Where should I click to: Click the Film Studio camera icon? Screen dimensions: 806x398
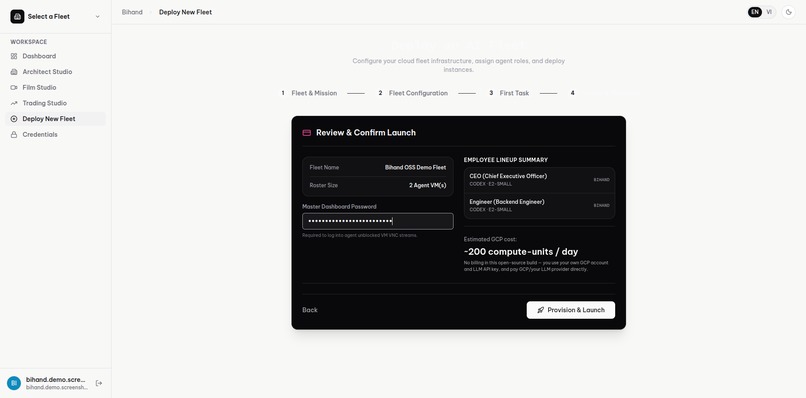pyautogui.click(x=14, y=87)
